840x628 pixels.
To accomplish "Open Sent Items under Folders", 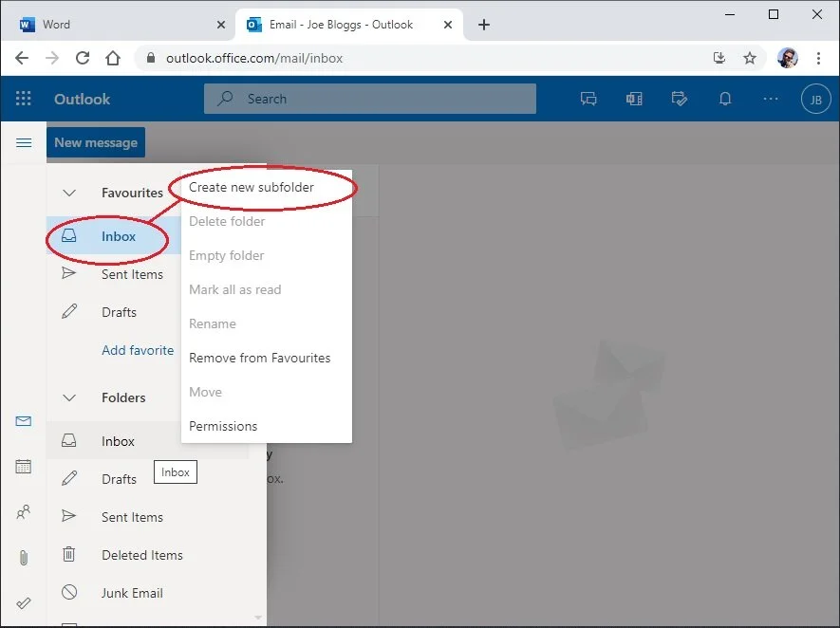I will [x=148, y=517].
